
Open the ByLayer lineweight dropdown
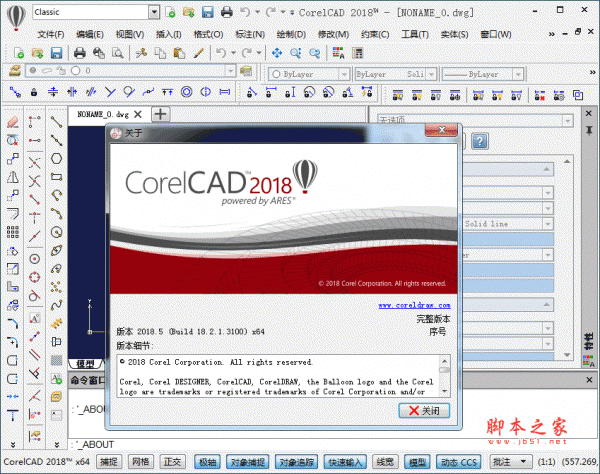point(518,74)
